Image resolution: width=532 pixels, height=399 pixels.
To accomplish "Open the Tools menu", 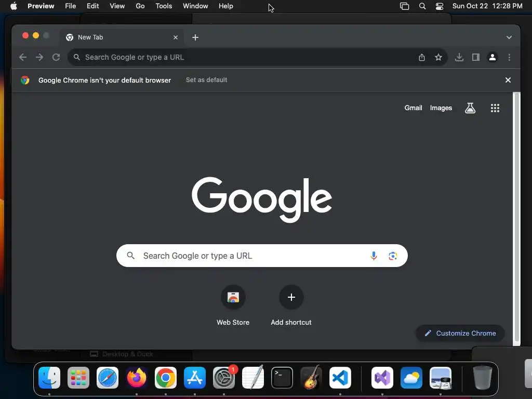I will 164,6.
